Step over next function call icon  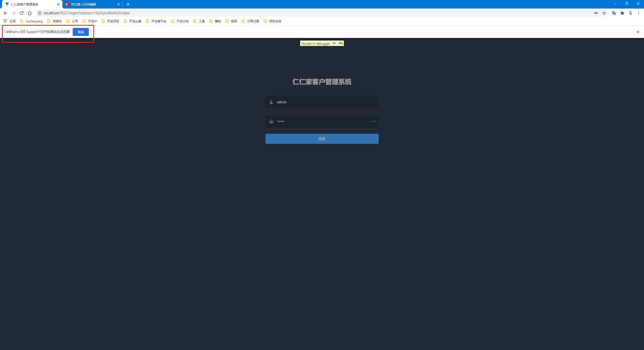[341, 43]
